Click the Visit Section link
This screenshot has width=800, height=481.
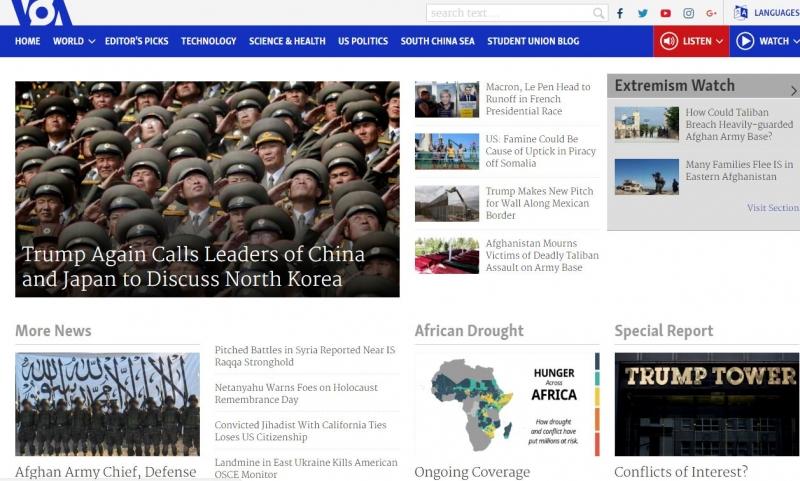(772, 208)
